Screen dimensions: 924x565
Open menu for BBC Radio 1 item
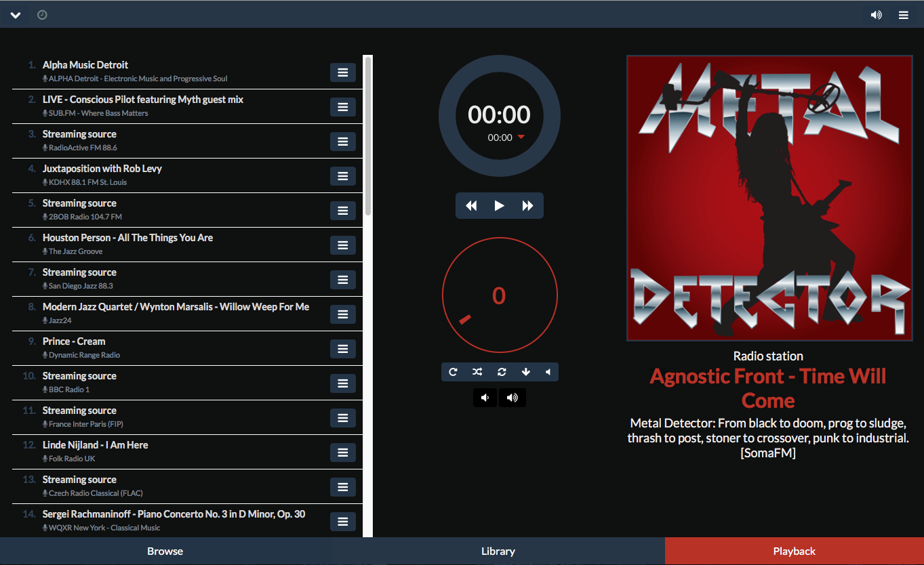[x=343, y=383]
